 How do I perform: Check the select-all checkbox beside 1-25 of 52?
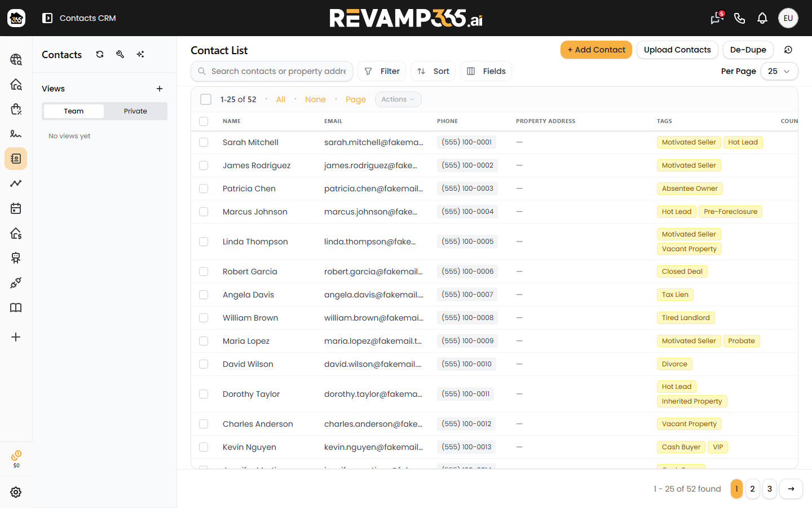[206, 99]
